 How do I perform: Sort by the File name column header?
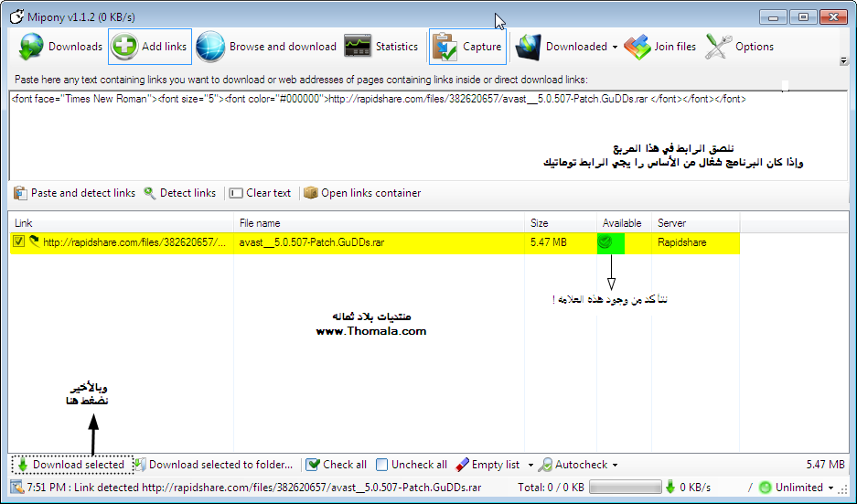coord(379,223)
